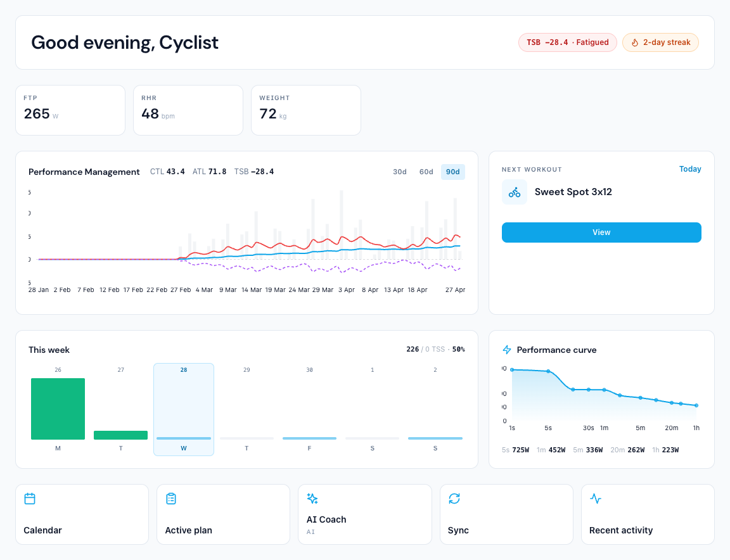This screenshot has width=730, height=560.
Task: Click Tuesday the 27th's green bar
Action: click(120, 435)
